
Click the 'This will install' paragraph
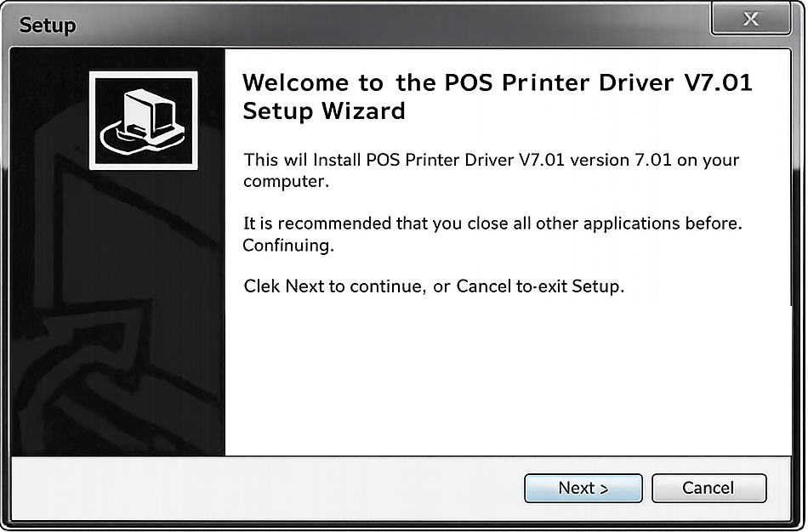[491, 170]
